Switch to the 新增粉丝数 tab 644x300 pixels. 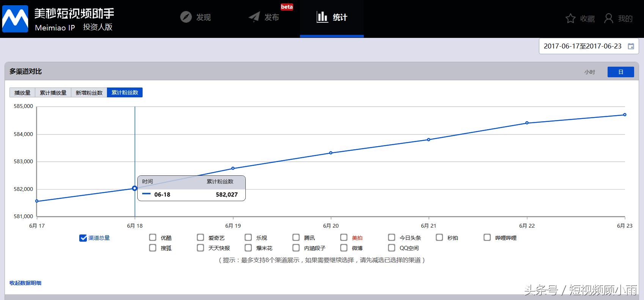tap(89, 93)
